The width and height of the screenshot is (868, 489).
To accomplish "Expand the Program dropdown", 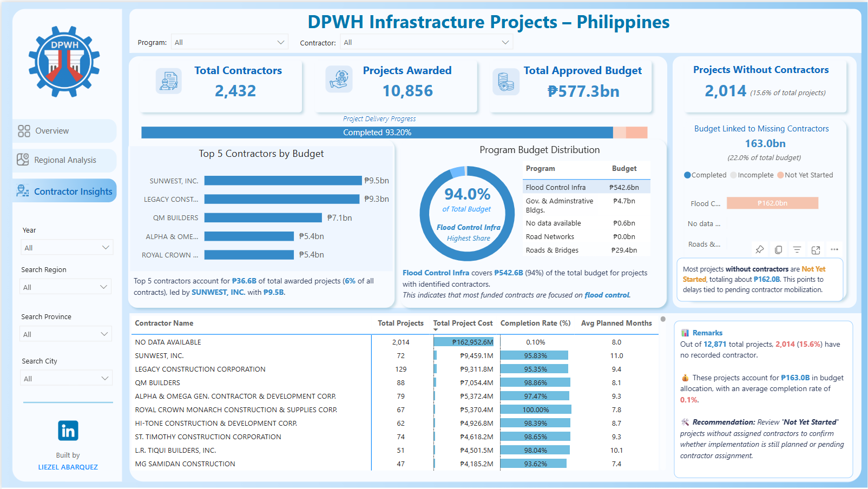I will click(x=229, y=42).
